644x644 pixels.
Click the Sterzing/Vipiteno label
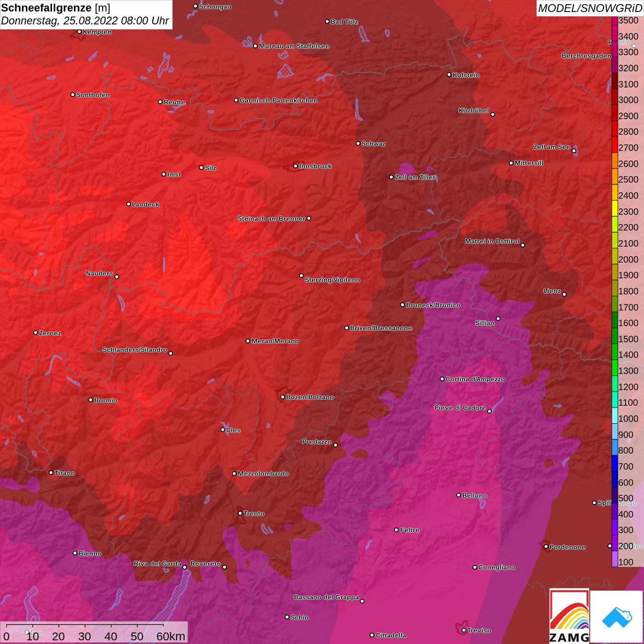(333, 280)
